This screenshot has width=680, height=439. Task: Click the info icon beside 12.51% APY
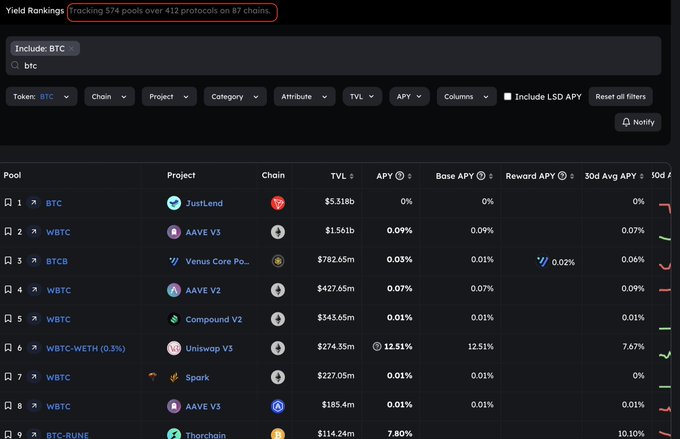377,346
